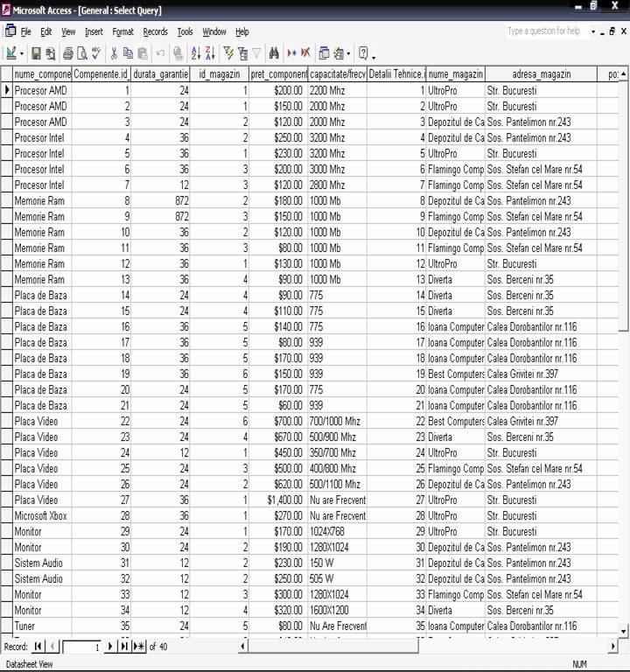Click the Save toolbar icon
630x672 pixels.
click(36, 53)
